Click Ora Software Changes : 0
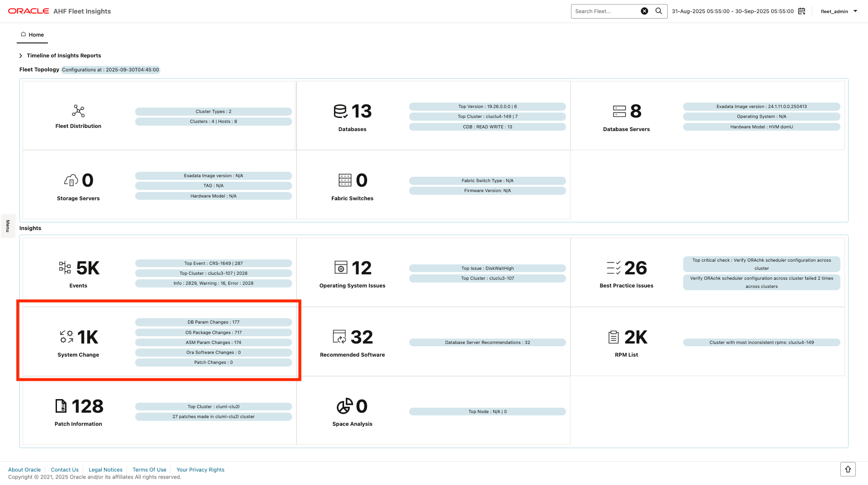Viewport: 868px width, 485px height. point(213,353)
